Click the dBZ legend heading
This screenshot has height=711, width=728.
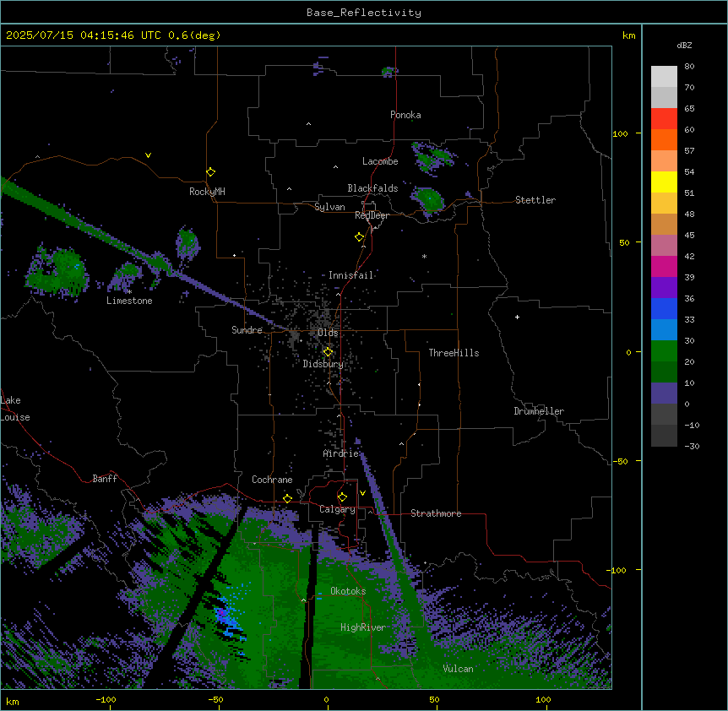[684, 45]
